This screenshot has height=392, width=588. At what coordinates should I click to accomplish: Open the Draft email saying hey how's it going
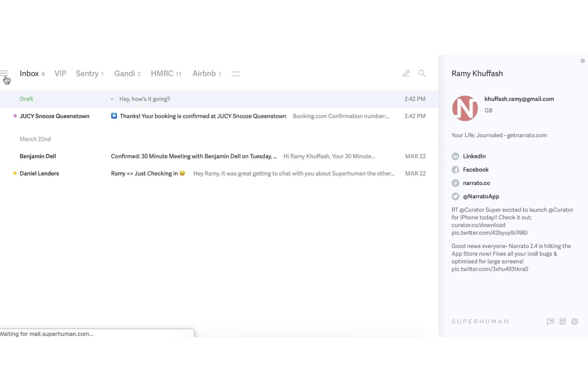[145, 99]
